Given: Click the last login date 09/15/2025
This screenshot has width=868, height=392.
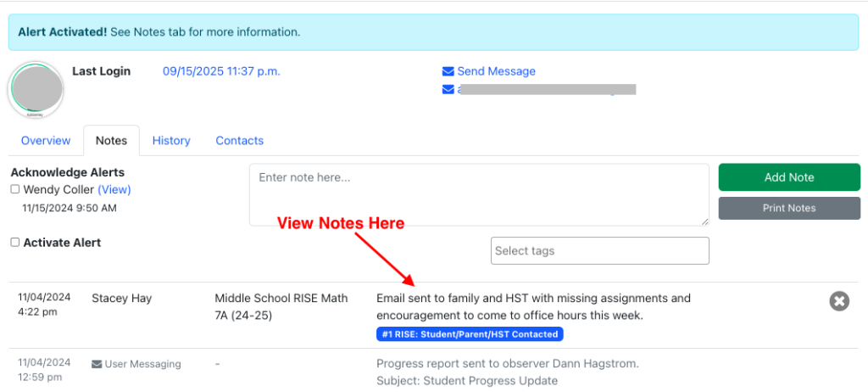Looking at the screenshot, I should pos(221,71).
